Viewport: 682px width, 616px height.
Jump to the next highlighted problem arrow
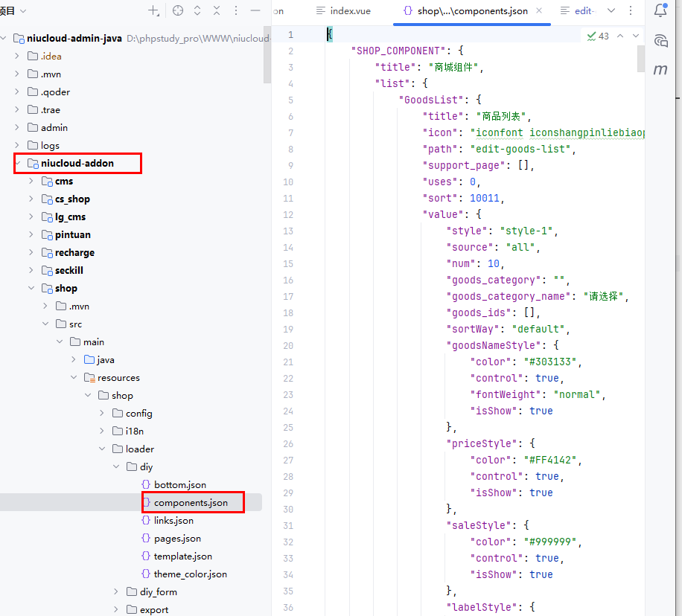coord(636,36)
